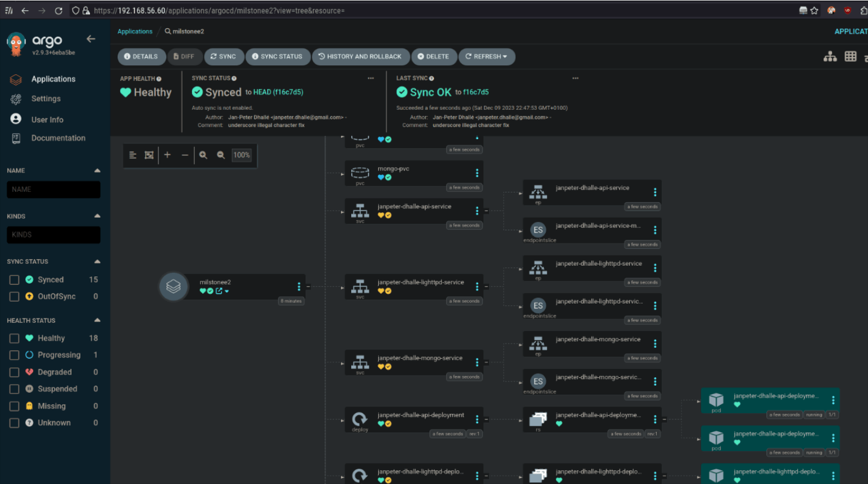Reload the page in the browser
The height and width of the screenshot is (484, 868).
[x=58, y=11]
